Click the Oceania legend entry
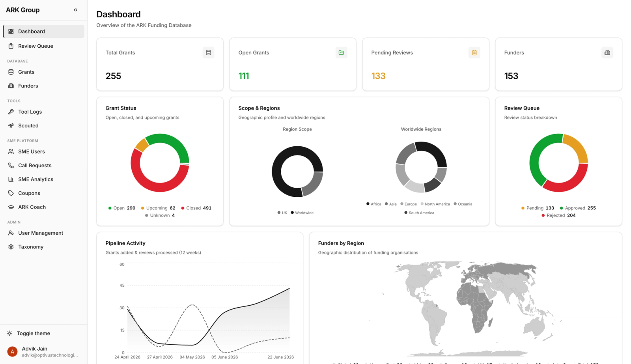This screenshot has width=631, height=364. coord(463,204)
